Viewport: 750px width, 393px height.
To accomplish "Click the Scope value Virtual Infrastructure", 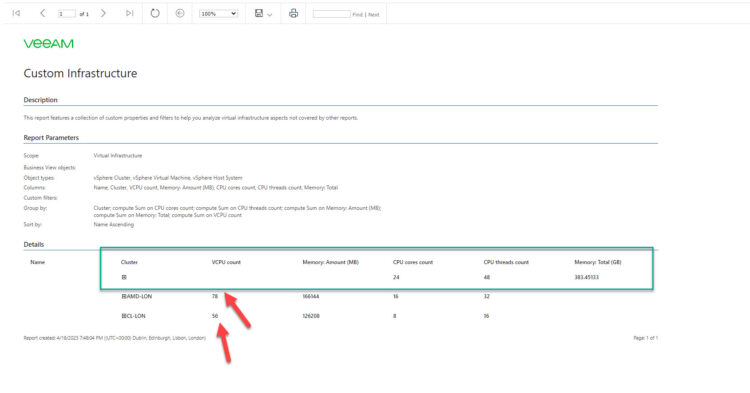I will [118, 155].
